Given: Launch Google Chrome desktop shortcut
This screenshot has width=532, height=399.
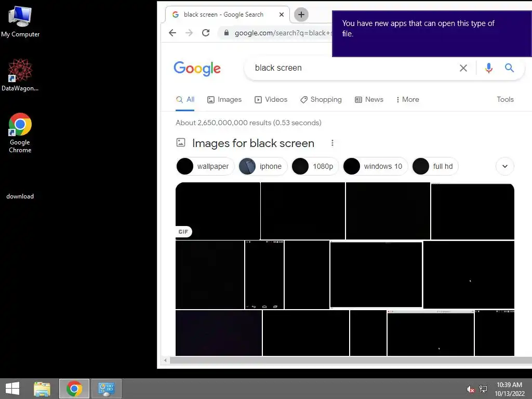Looking at the screenshot, I should [20, 132].
